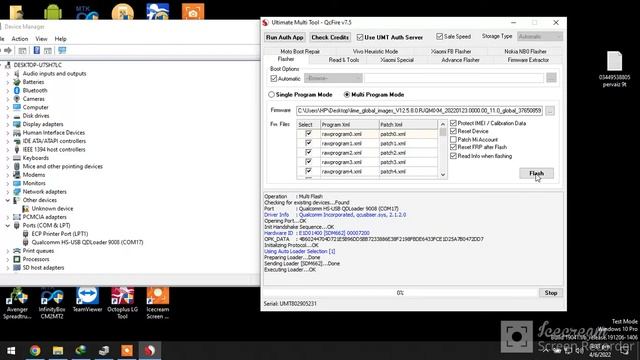Image resolution: width=640 pixels, height=360 pixels.
Task: Switch to the Xiaomi FB Flasher tab
Action: 451,51
